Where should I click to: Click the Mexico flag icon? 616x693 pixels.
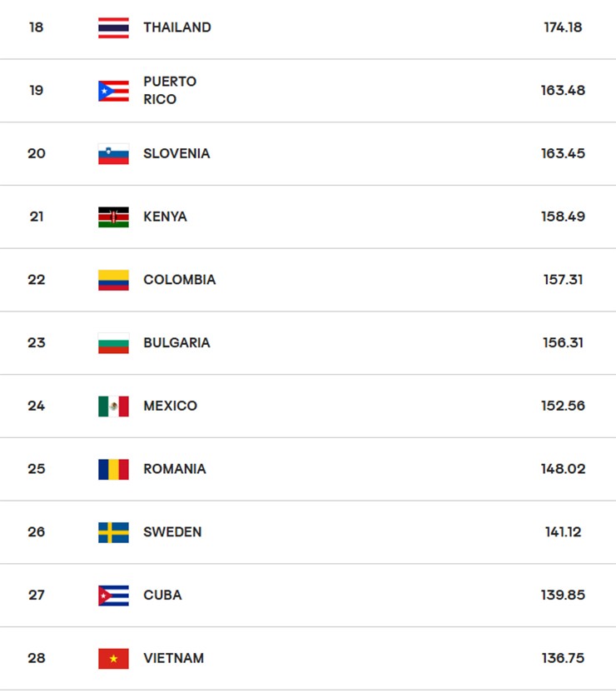tap(113, 406)
